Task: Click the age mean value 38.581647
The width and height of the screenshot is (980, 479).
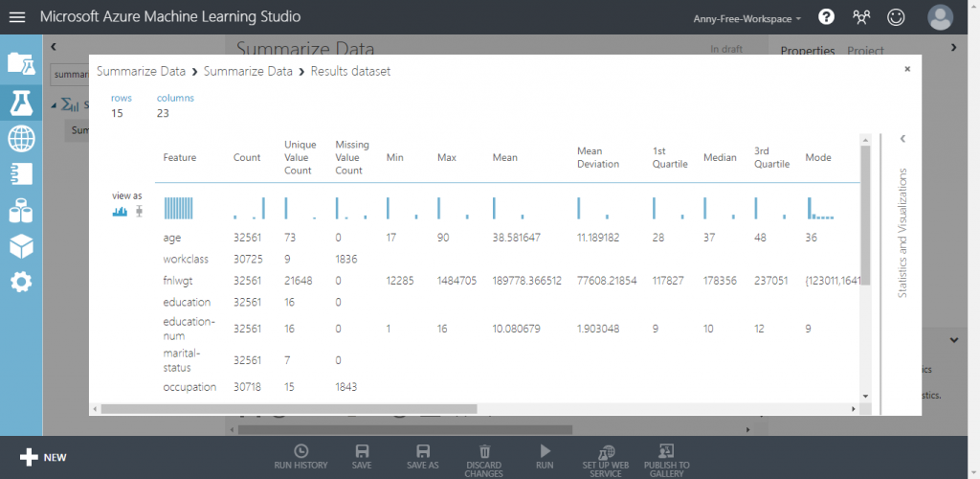Action: (516, 239)
